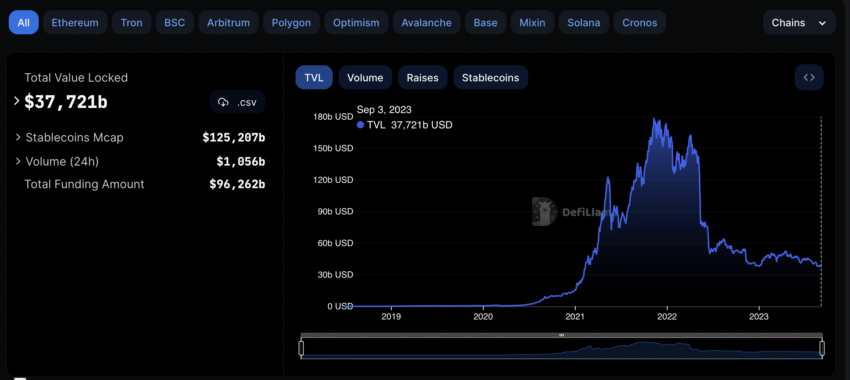
Task: Toggle the Volume chart series
Action: pos(365,78)
